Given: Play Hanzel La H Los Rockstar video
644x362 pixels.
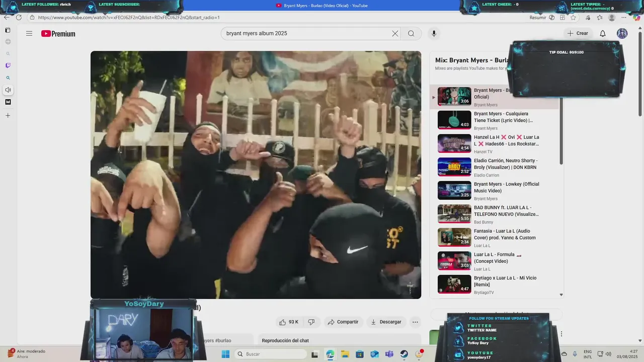Looking at the screenshot, I should click(494, 144).
